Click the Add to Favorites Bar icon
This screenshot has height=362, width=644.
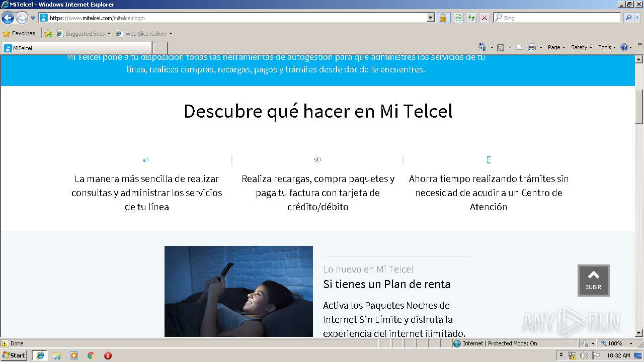pos(48,34)
